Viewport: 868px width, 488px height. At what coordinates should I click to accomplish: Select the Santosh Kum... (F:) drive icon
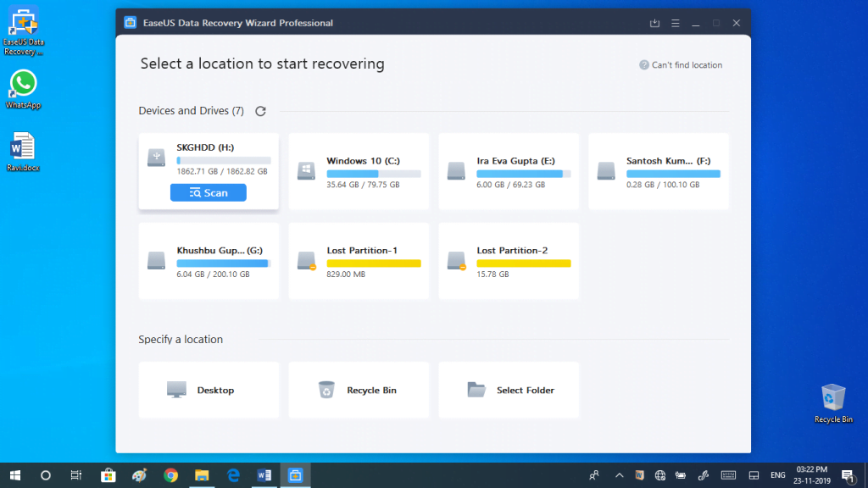pyautogui.click(x=606, y=171)
